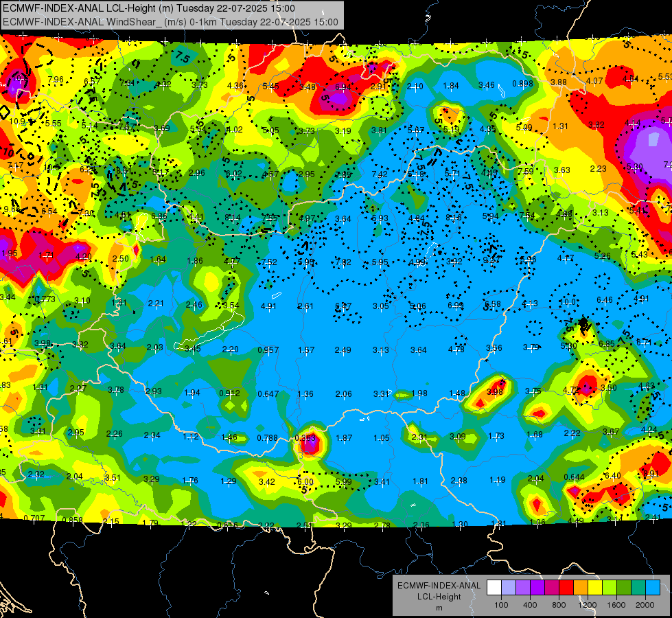Click the orange legend swatch
672x618 pixels.
pyautogui.click(x=581, y=588)
